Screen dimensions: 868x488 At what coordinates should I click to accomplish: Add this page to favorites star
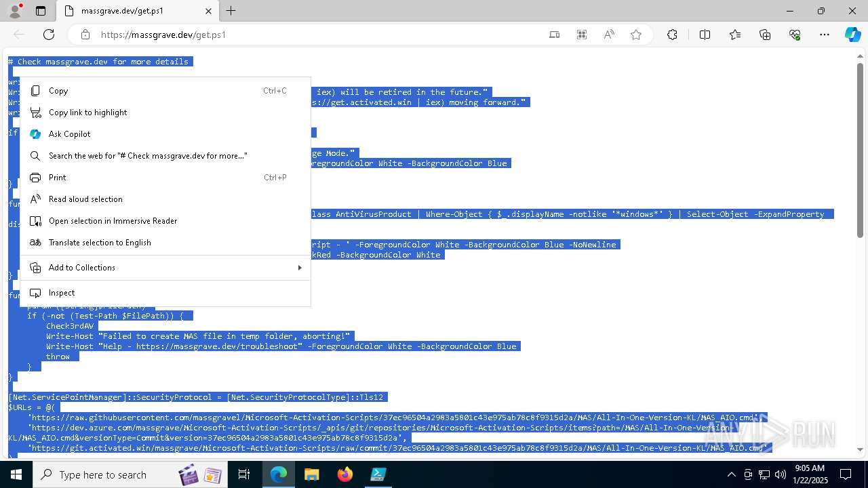(x=636, y=35)
